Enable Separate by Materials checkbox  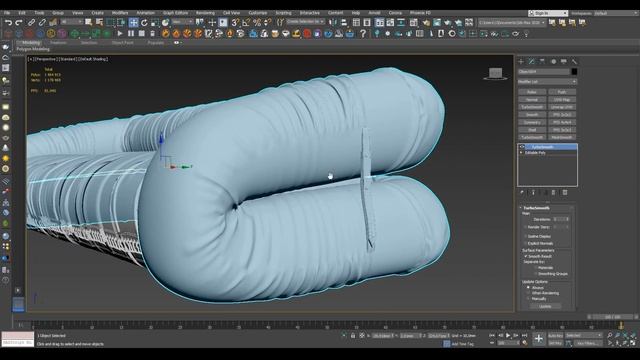coord(536,268)
